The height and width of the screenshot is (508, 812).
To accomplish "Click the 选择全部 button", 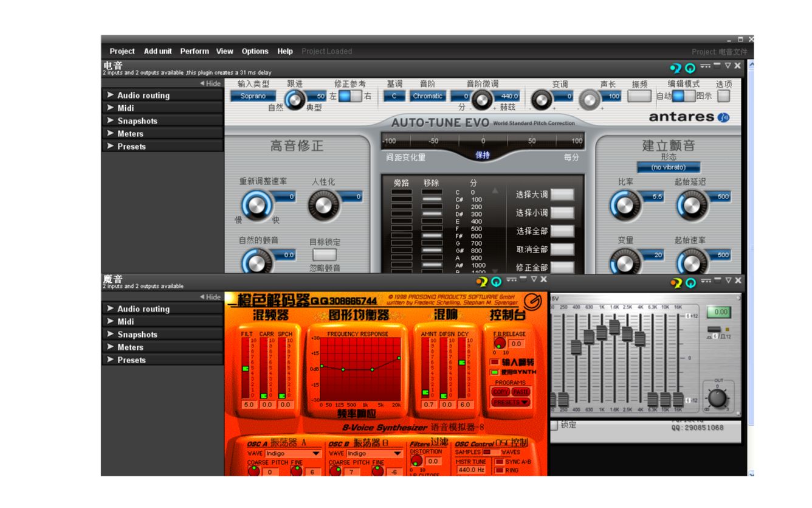I will 562,231.
